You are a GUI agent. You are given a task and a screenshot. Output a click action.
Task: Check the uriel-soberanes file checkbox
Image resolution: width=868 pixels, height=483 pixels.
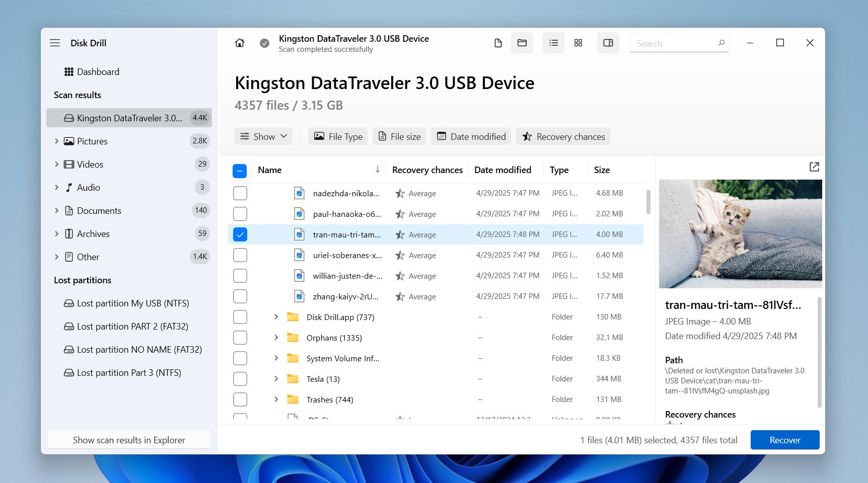pyautogui.click(x=240, y=255)
